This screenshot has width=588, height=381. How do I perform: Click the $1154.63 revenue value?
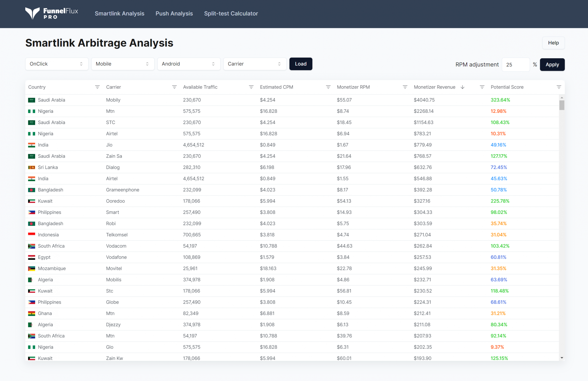(423, 123)
